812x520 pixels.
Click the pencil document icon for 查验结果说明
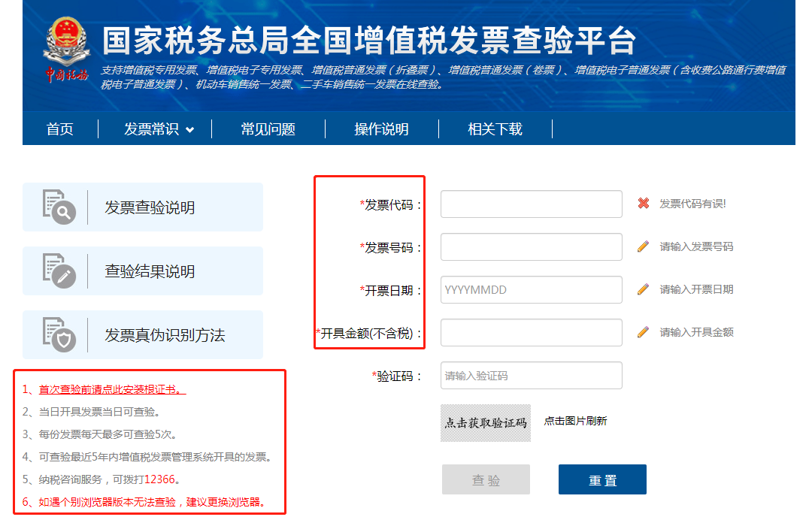(59, 271)
